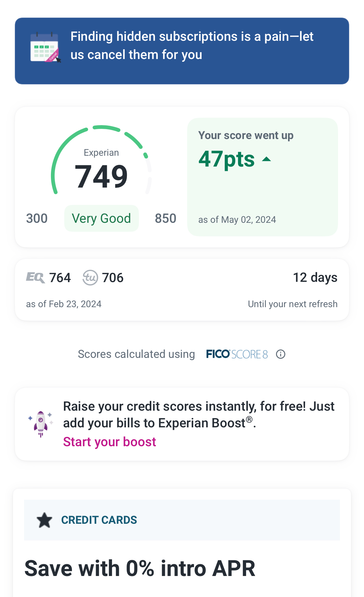The image size is (364, 597).
Task: Select the Very Good rating badge
Action: coord(101,218)
